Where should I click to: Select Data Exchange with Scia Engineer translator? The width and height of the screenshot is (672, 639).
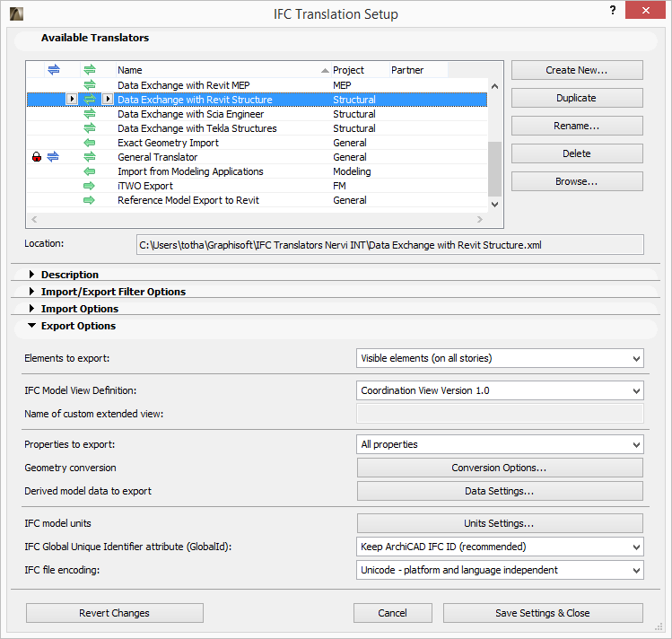257,114
